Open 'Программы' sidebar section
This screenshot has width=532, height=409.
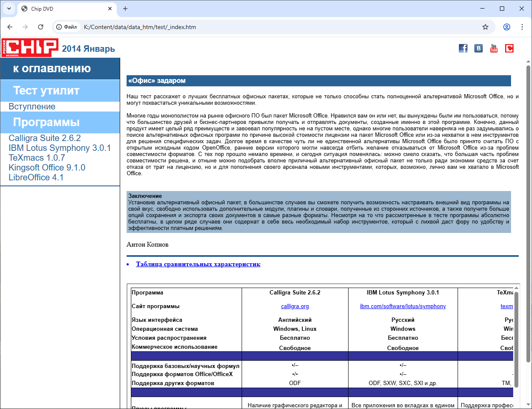click(x=46, y=122)
